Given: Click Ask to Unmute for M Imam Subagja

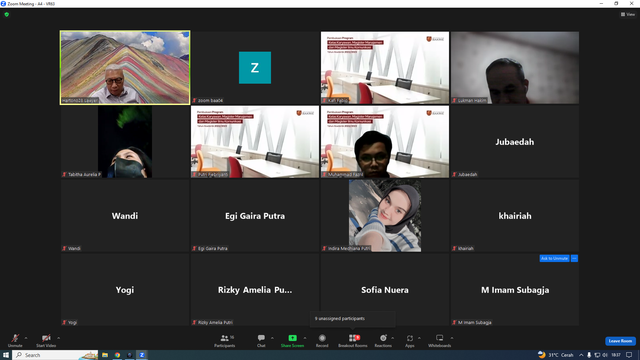Looking at the screenshot, I should [554, 258].
